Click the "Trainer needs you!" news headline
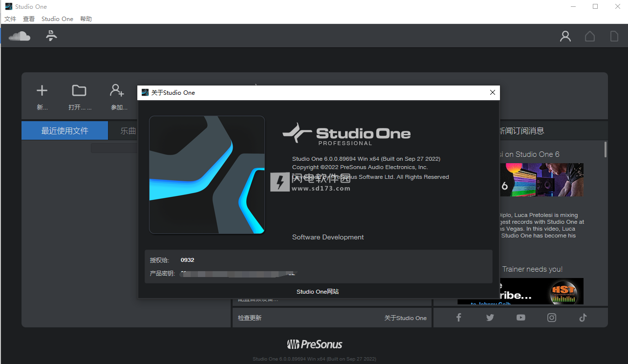This screenshot has width=628, height=364. (x=532, y=269)
